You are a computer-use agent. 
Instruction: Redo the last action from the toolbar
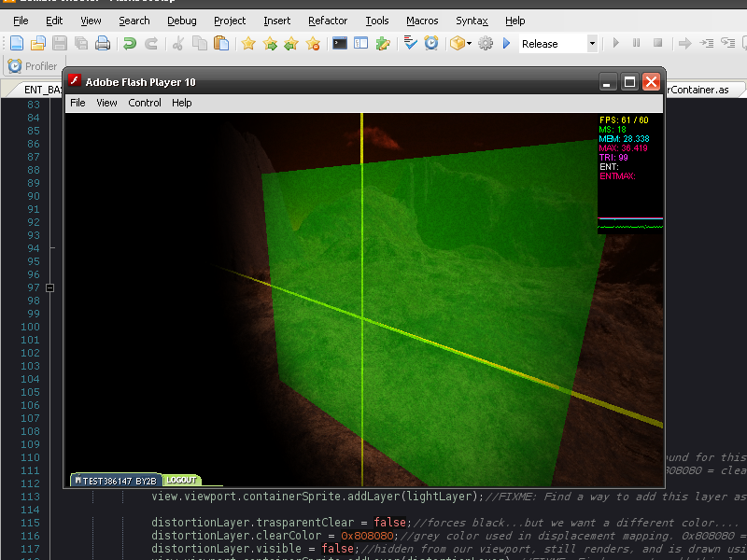[152, 42]
